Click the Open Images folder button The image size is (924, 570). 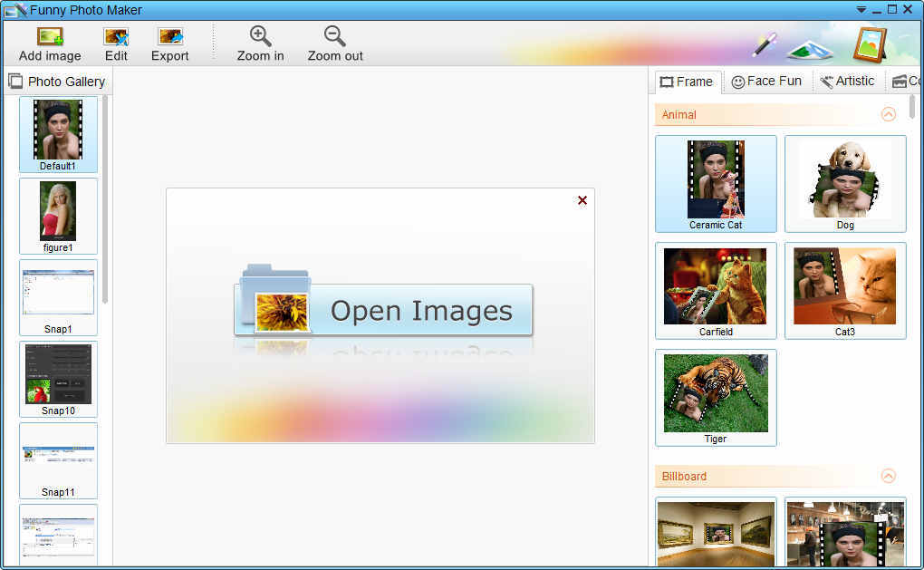tap(383, 308)
